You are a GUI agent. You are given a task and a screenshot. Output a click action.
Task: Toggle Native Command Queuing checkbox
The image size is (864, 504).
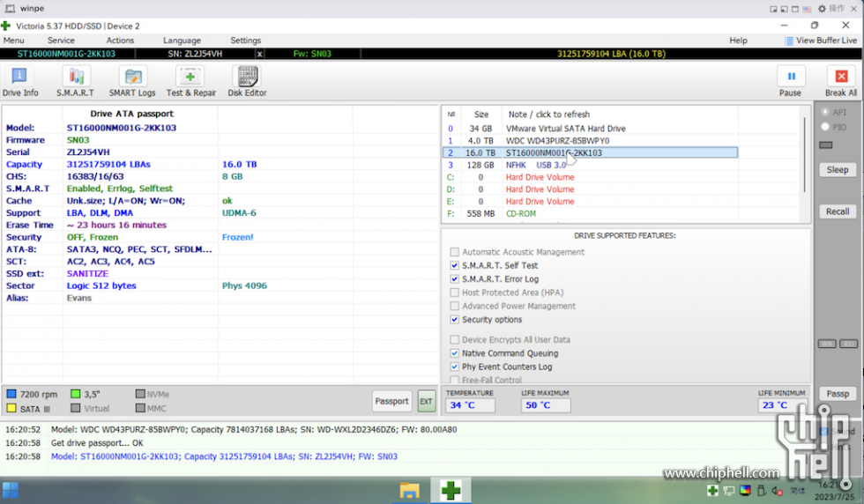[x=455, y=353]
